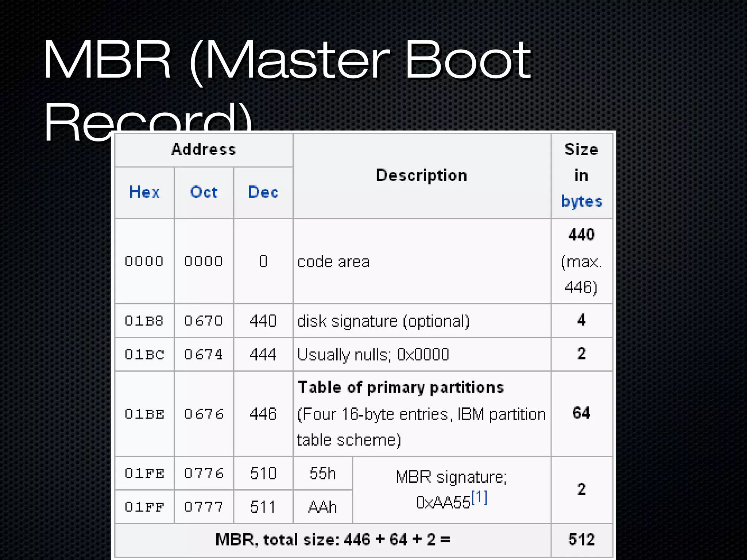This screenshot has height=560, width=747.
Task: Click the hex address 01BC
Action: (x=144, y=355)
